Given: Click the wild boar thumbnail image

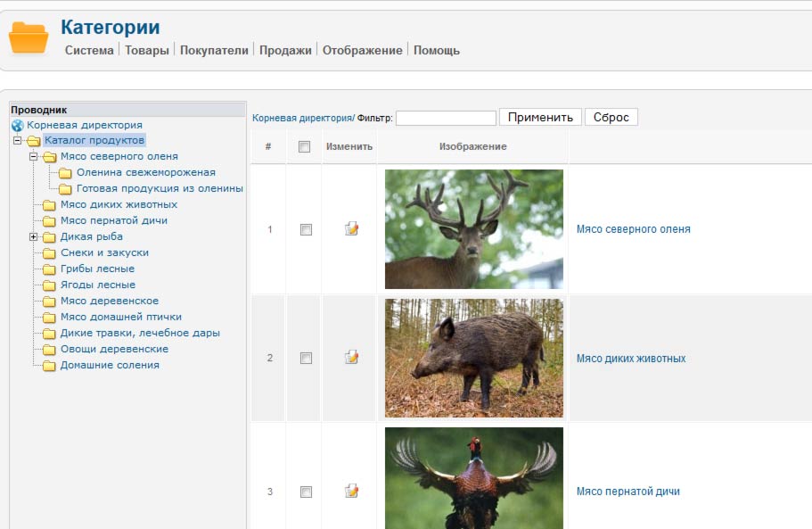Looking at the screenshot, I should pos(474,358).
